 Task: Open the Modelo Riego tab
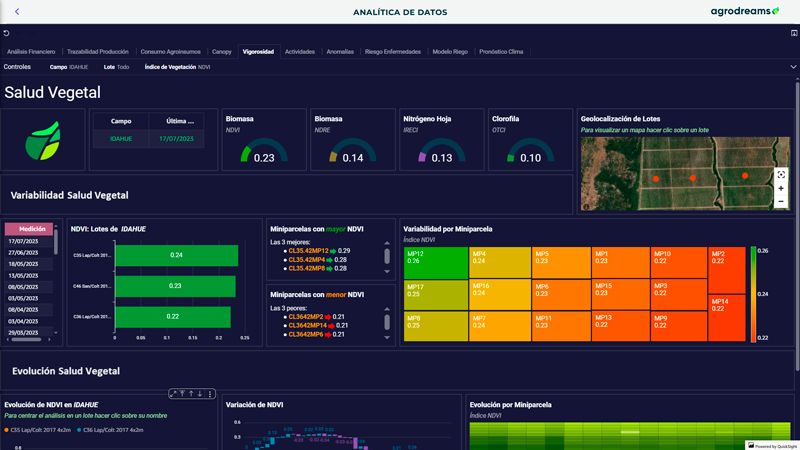(x=449, y=51)
